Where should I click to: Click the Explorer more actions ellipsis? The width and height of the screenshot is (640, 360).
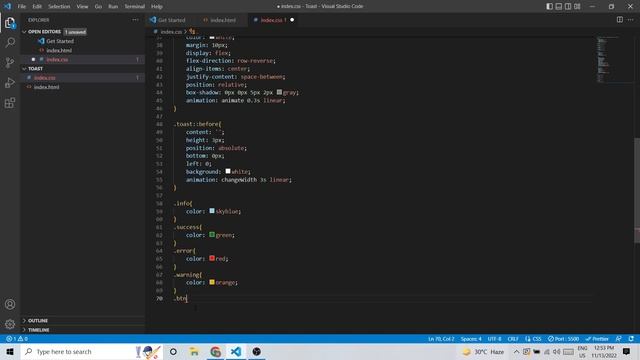[x=135, y=20]
